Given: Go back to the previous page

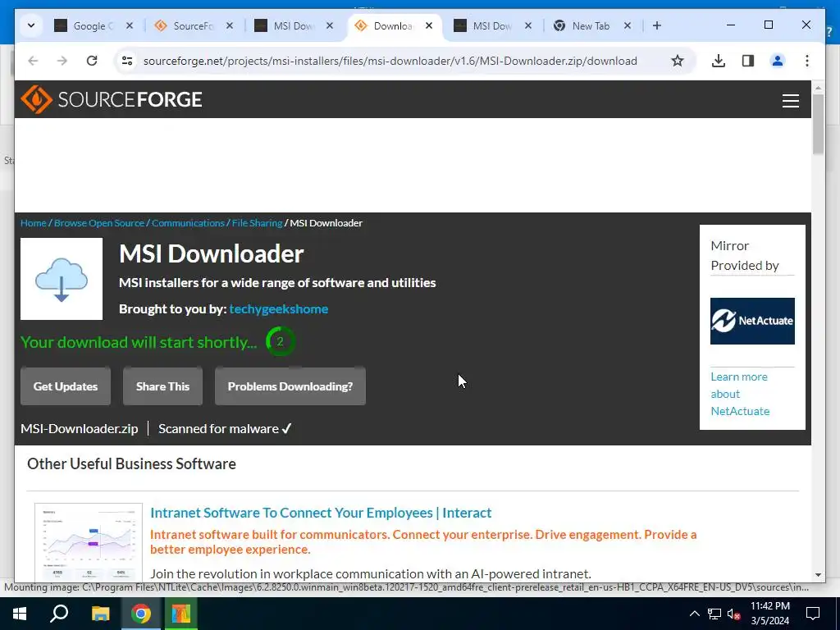Looking at the screenshot, I should point(33,61).
